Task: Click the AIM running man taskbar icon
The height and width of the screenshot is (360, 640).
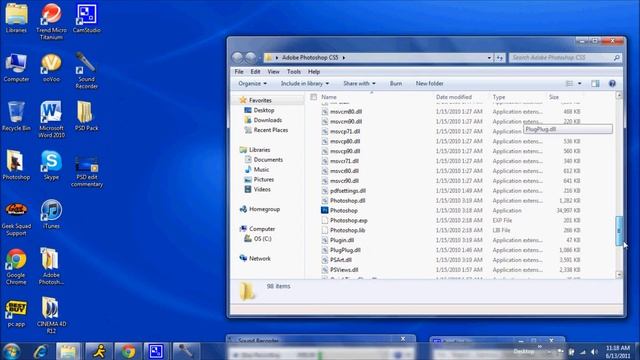Action: pyautogui.click(x=99, y=351)
